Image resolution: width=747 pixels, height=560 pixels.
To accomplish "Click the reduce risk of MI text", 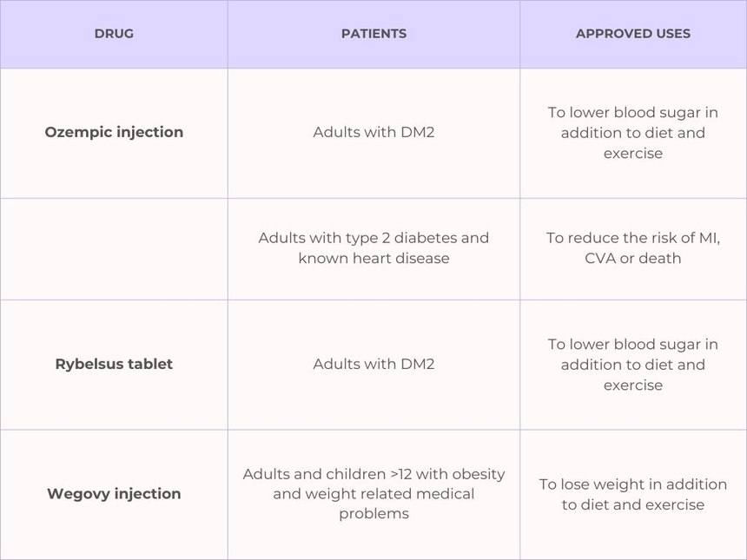I will (x=633, y=238).
